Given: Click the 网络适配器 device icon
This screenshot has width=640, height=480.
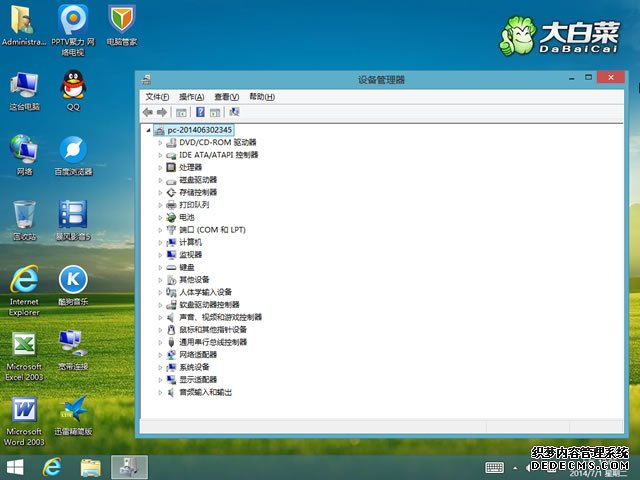Looking at the screenshot, I should pos(171,355).
